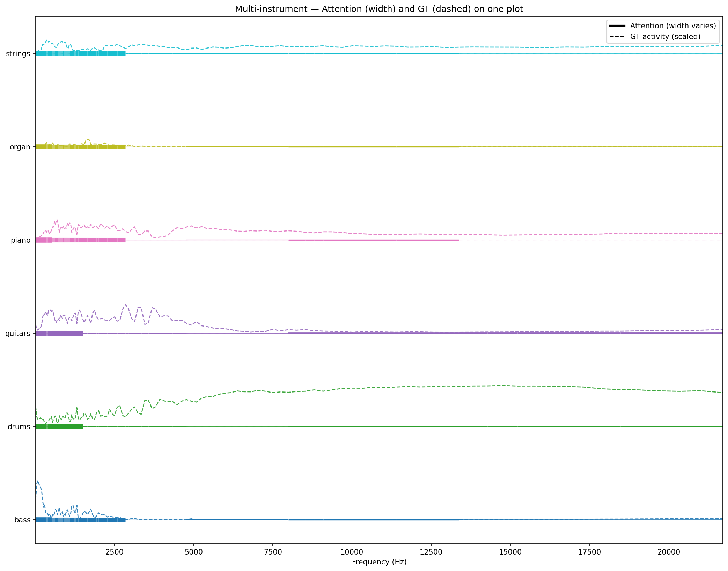Click 'Attention (width varies)' legend entry

673,26
